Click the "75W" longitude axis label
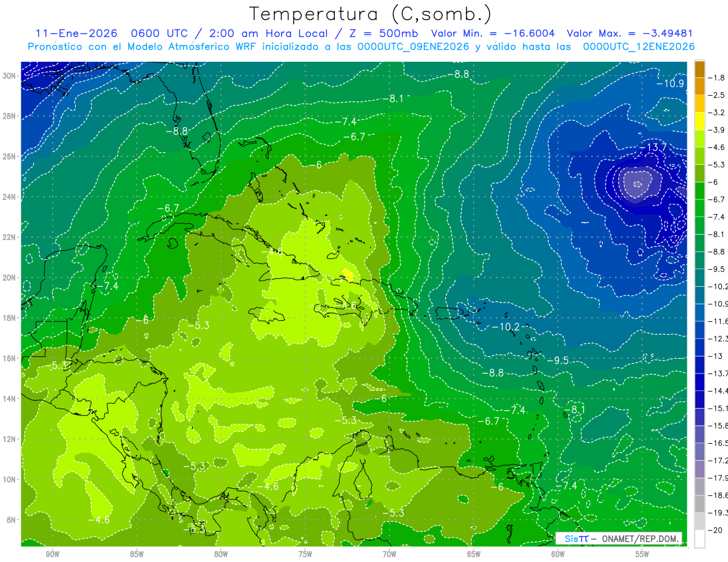728x562 pixels. 305,554
